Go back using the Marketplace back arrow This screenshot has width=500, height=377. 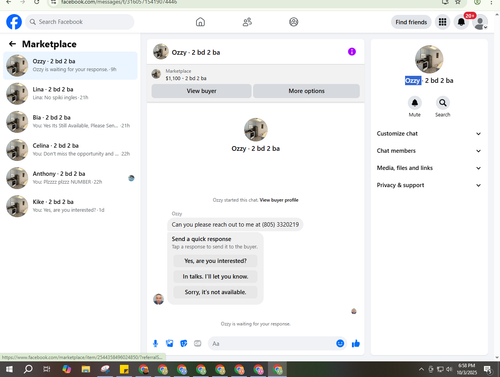click(x=12, y=44)
